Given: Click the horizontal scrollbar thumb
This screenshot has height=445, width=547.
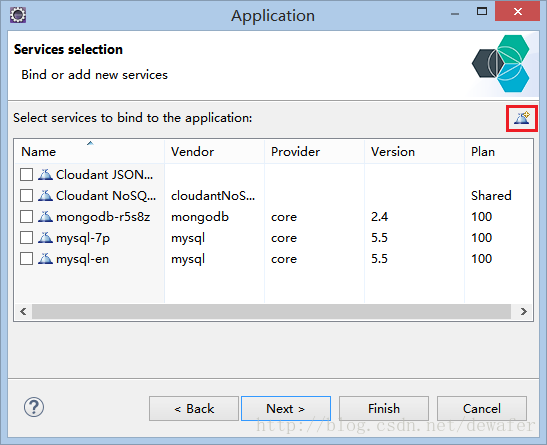Looking at the screenshot, I should click(x=271, y=311).
